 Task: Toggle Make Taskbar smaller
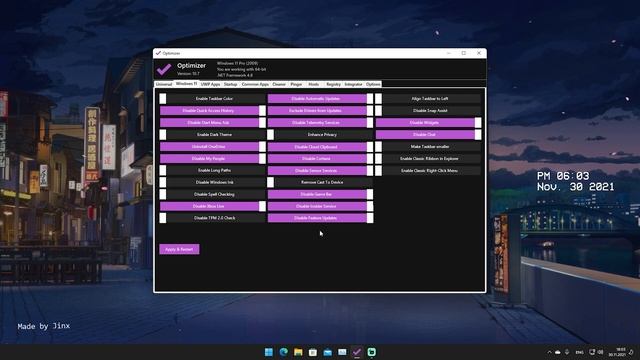[x=428, y=147]
